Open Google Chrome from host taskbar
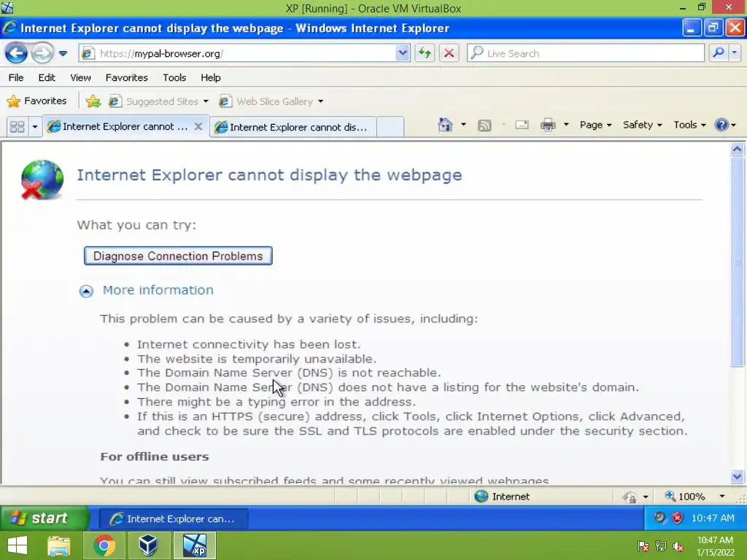Image resolution: width=747 pixels, height=560 pixels. pyautogui.click(x=104, y=545)
